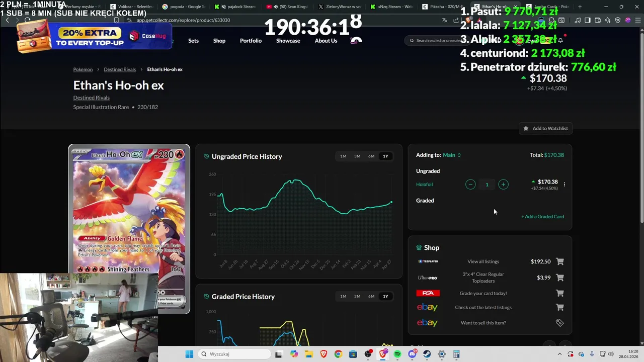The image size is (644, 362).
Task: Click the browser share page icon
Action: click(x=456, y=20)
